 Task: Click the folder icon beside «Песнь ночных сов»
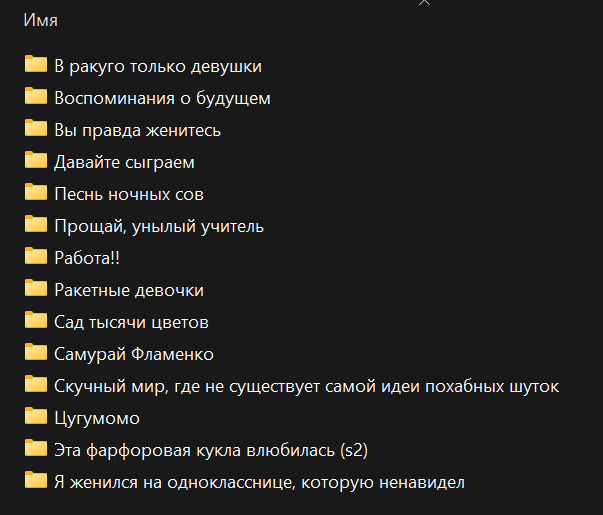point(36,193)
